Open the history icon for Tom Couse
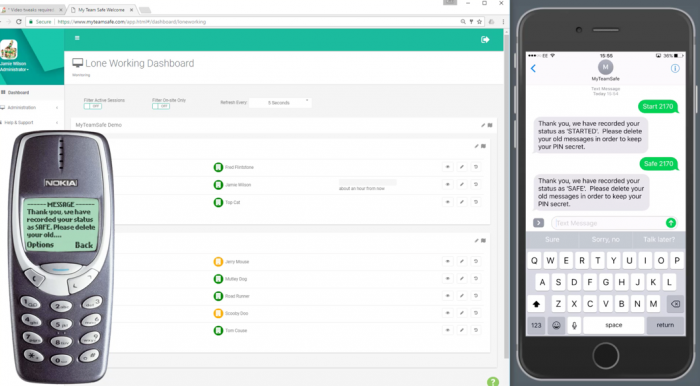This screenshot has width=700, height=386. pyautogui.click(x=476, y=331)
